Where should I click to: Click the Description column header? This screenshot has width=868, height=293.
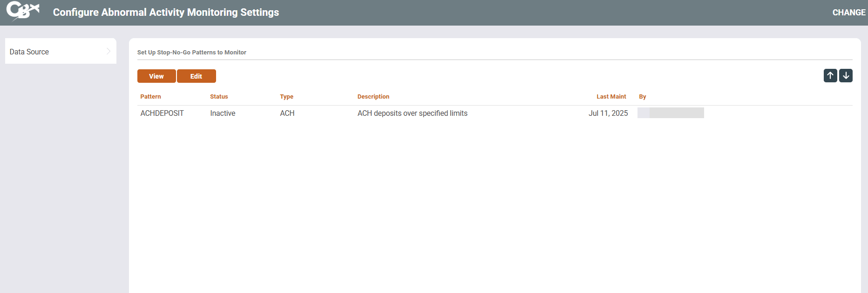pos(373,97)
